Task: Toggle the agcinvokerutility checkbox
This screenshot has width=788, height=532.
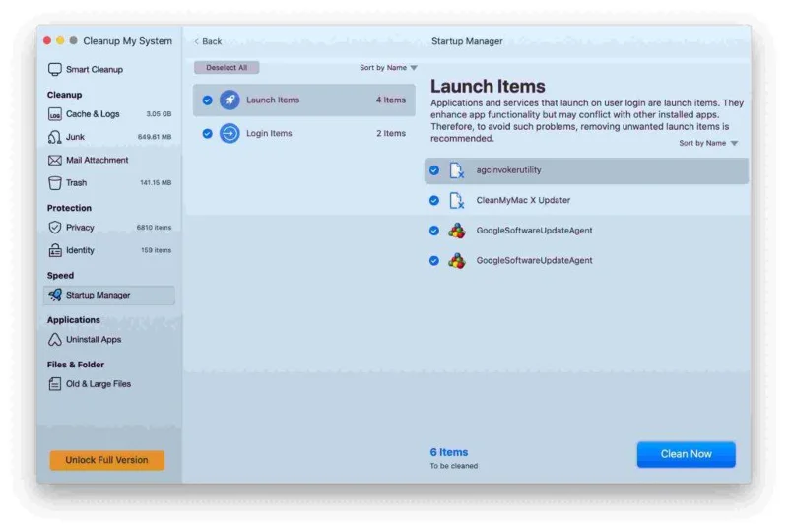Action: pyautogui.click(x=434, y=170)
